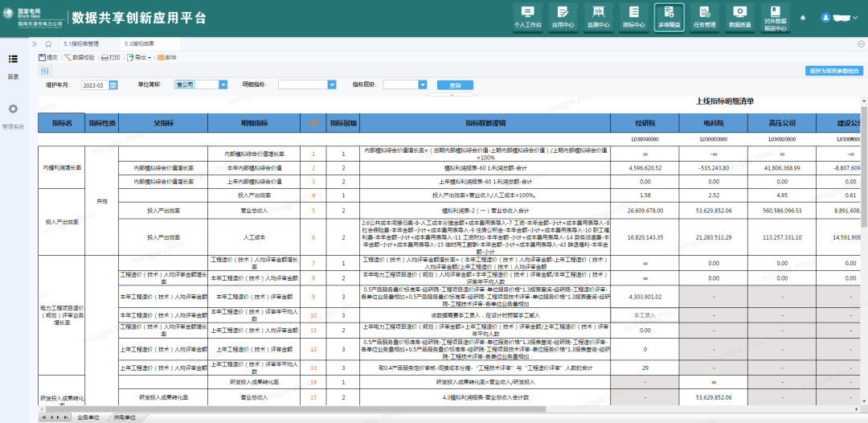Click 父指标 column header
Screen dimensions: 868x423
tap(164, 123)
